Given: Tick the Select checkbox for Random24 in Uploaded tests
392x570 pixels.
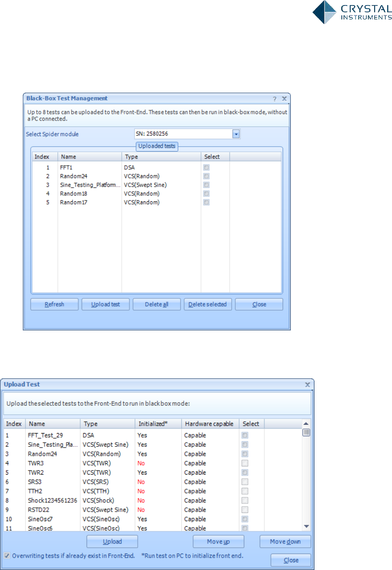Looking at the screenshot, I should click(x=206, y=176).
